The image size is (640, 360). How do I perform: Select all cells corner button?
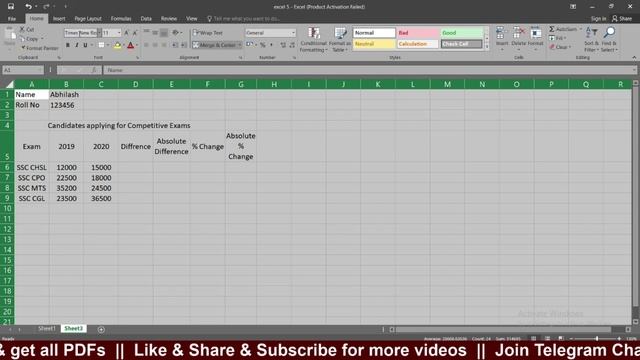8,84
